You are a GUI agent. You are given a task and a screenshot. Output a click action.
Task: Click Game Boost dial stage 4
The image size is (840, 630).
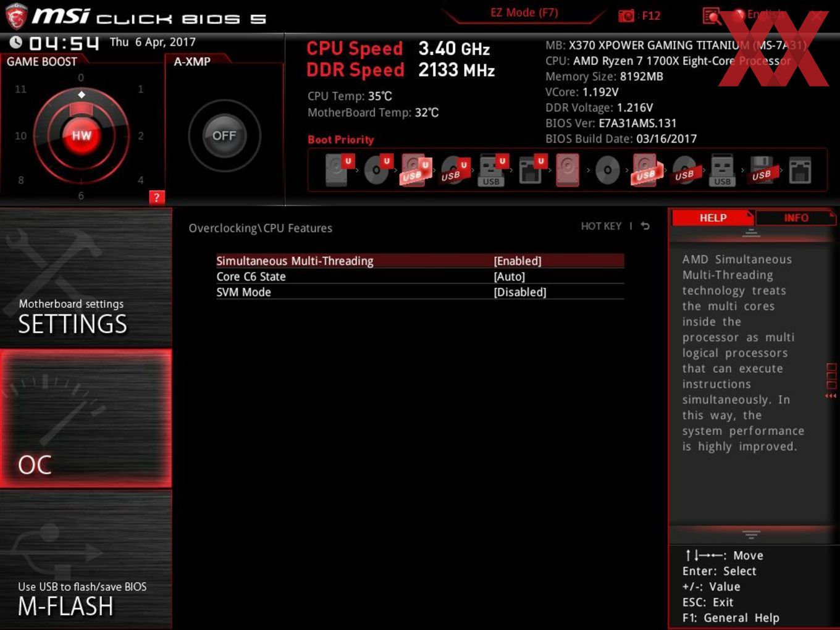[x=141, y=180]
